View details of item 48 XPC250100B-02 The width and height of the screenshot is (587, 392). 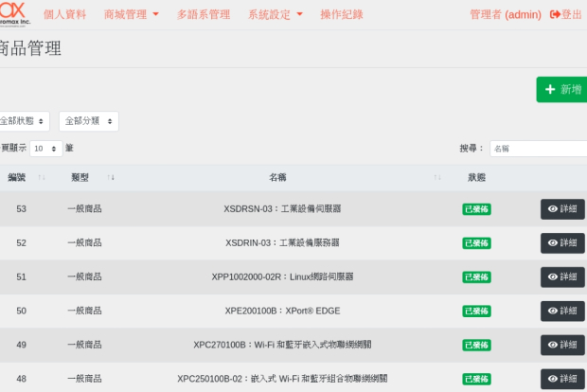point(562,379)
